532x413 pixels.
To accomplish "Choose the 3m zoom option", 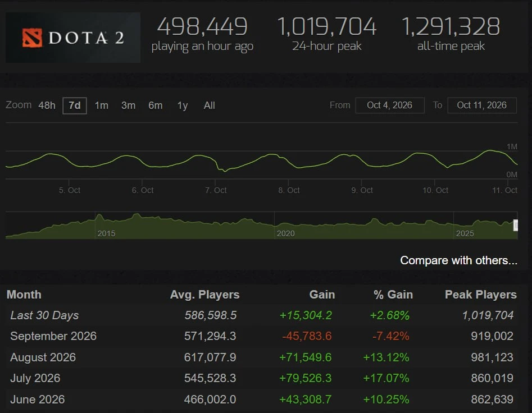I will [x=128, y=105].
